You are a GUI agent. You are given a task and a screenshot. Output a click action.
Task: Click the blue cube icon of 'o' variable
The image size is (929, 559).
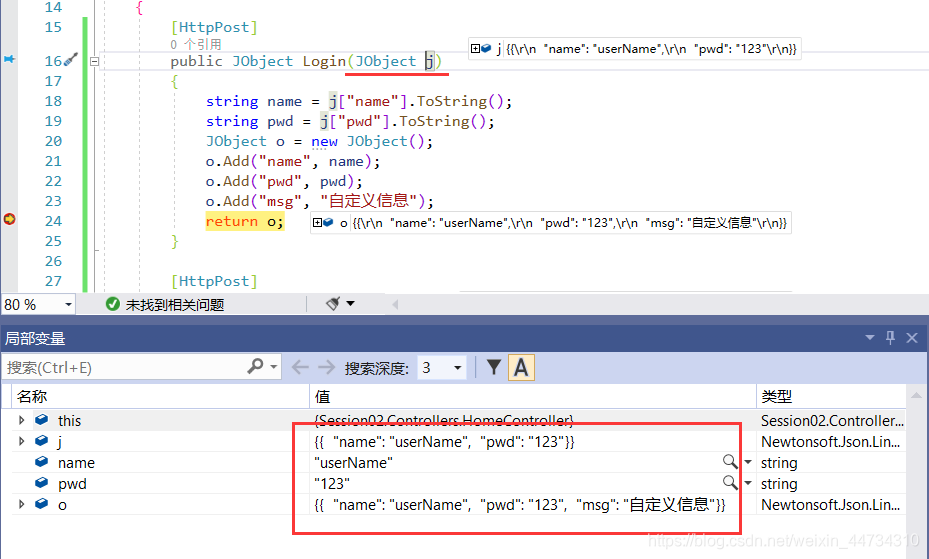41,504
